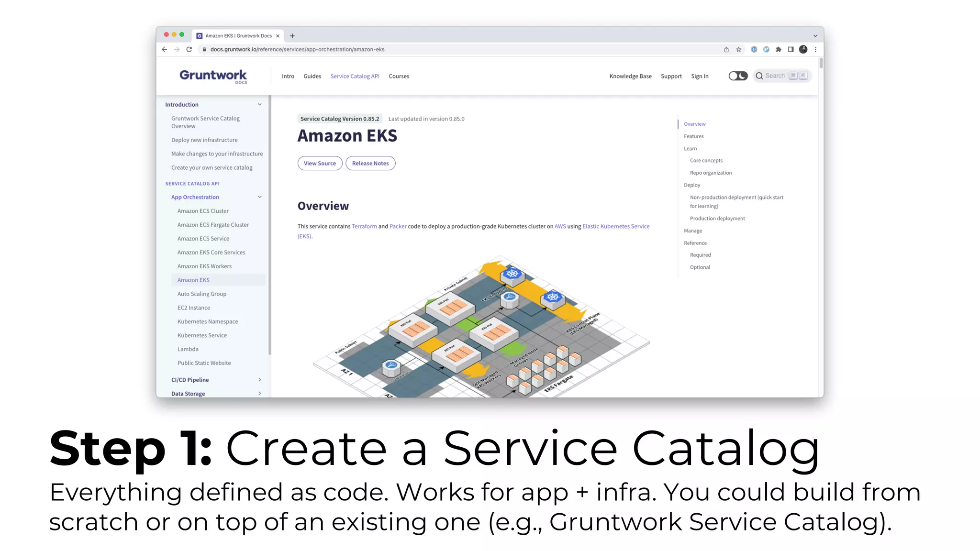Open Deploy new infrastructure page
Viewport: 980px width, 551px height.
204,140
